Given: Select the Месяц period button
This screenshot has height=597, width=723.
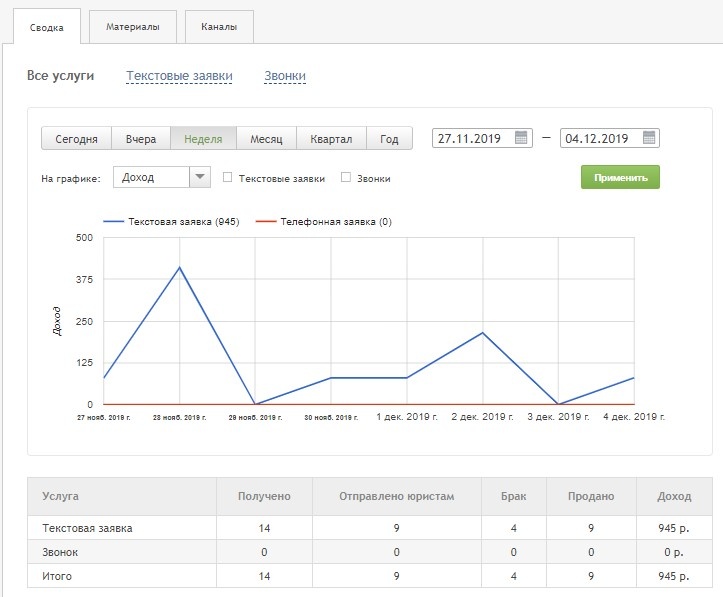Looking at the screenshot, I should (266, 139).
